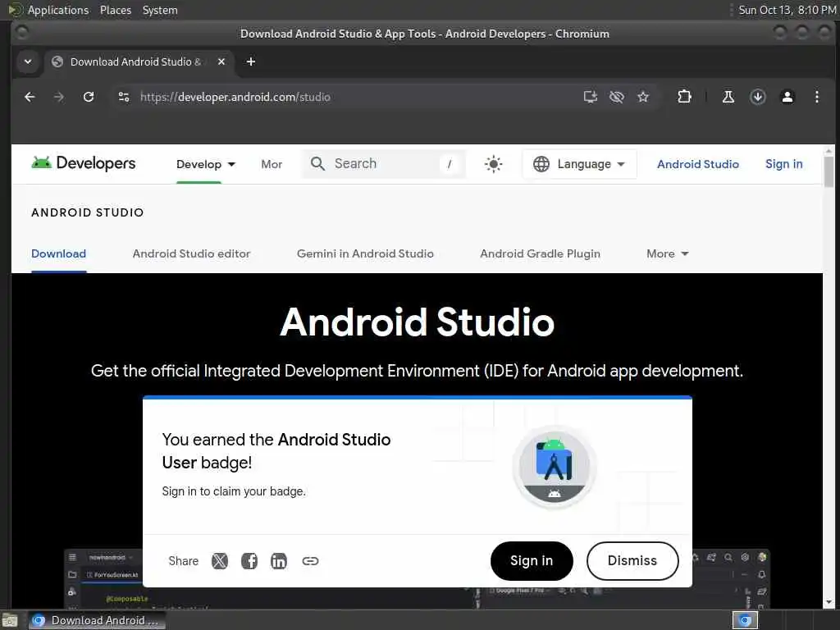Open the Downloads toolbar icon
The height and width of the screenshot is (630, 840).
[757, 97]
